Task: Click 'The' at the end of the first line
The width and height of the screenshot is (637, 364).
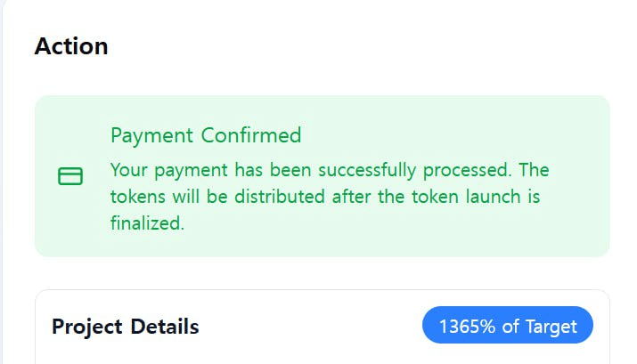Action: coord(534,170)
